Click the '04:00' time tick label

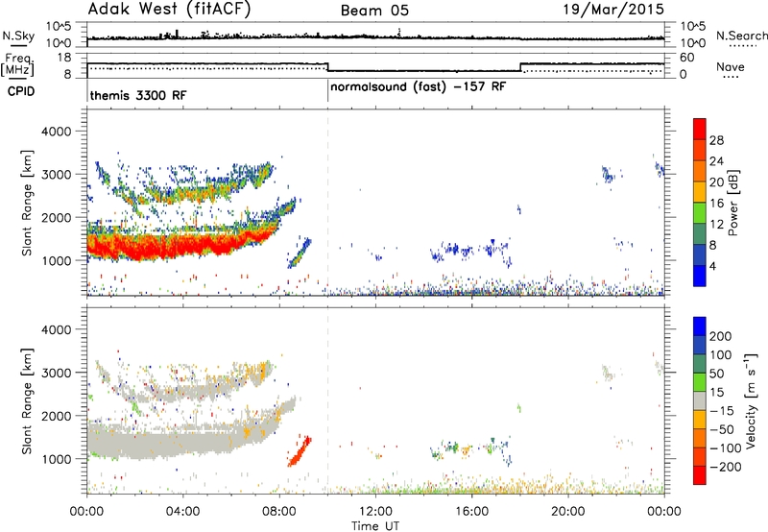point(183,512)
